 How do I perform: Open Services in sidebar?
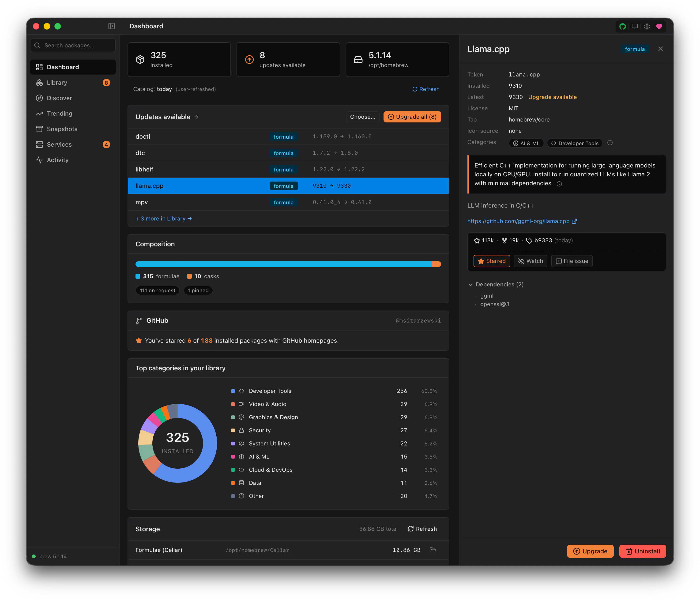(73, 144)
